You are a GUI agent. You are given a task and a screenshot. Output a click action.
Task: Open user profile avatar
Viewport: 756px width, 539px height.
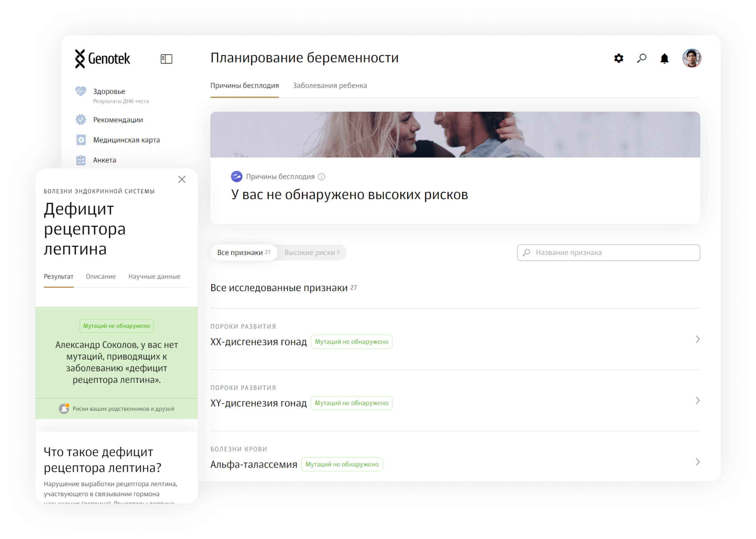[x=691, y=58]
